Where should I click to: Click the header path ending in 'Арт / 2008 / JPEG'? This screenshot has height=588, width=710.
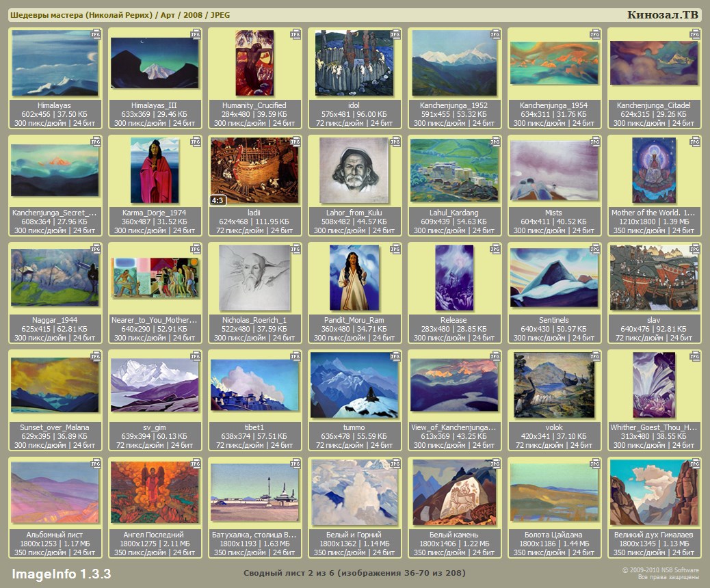(x=120, y=15)
